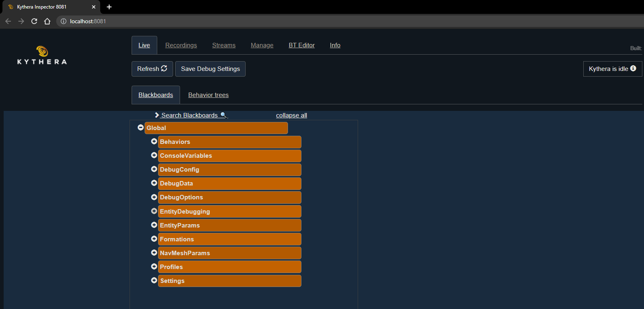Expand the DebugConfig plus icon
This screenshot has height=309, width=644.
click(x=154, y=169)
